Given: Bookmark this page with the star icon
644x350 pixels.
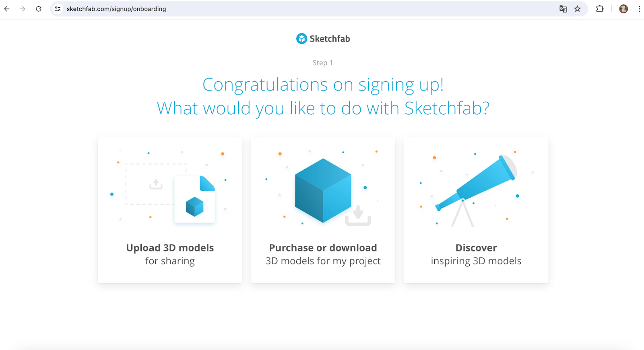Looking at the screenshot, I should tap(578, 9).
